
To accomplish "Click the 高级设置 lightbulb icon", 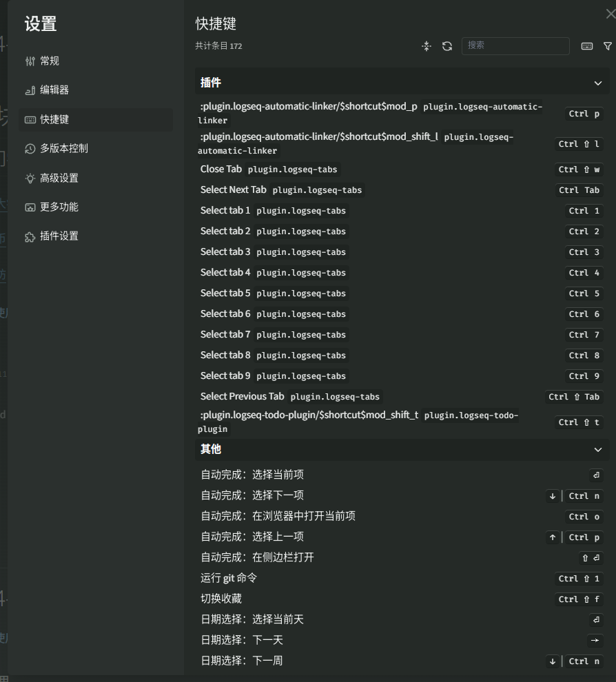I will (x=30, y=178).
